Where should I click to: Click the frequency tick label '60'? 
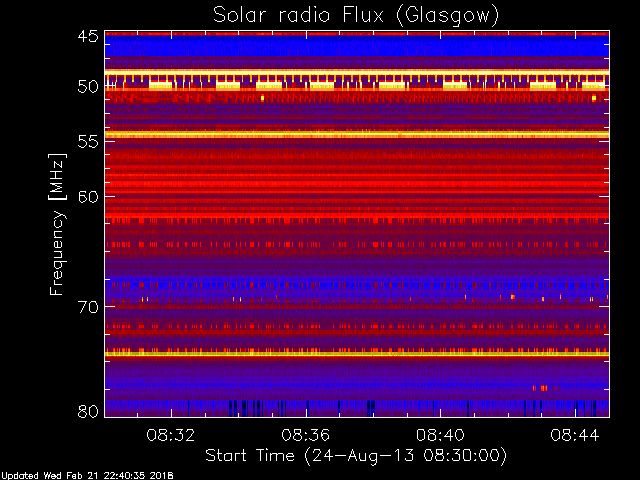[x=88, y=197]
